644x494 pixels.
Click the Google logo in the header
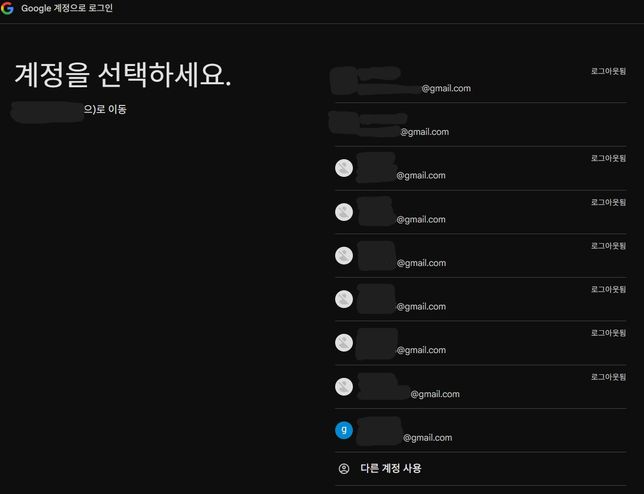click(7, 8)
